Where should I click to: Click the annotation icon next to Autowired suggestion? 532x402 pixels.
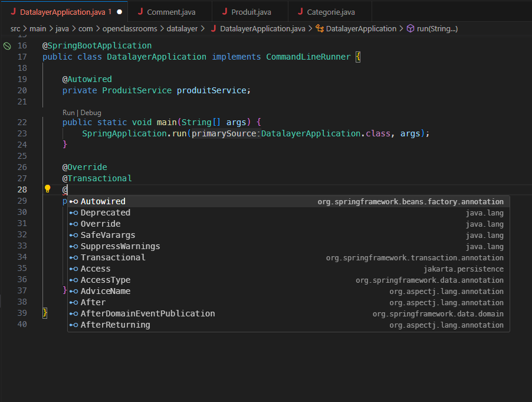(x=74, y=201)
